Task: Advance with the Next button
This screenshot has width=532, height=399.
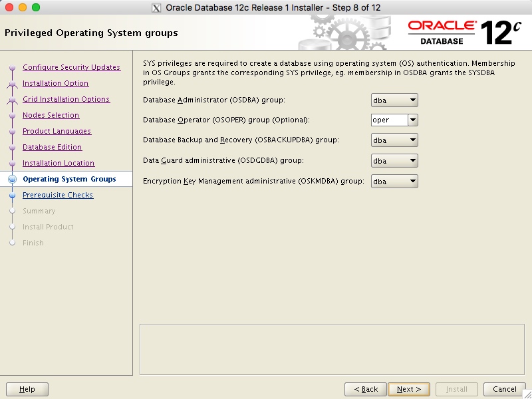Action: coord(408,389)
